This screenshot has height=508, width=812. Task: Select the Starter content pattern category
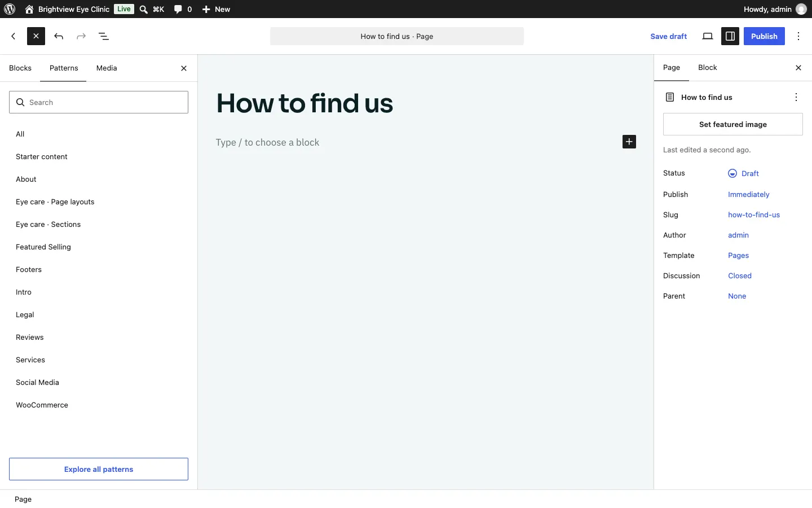pos(99,157)
